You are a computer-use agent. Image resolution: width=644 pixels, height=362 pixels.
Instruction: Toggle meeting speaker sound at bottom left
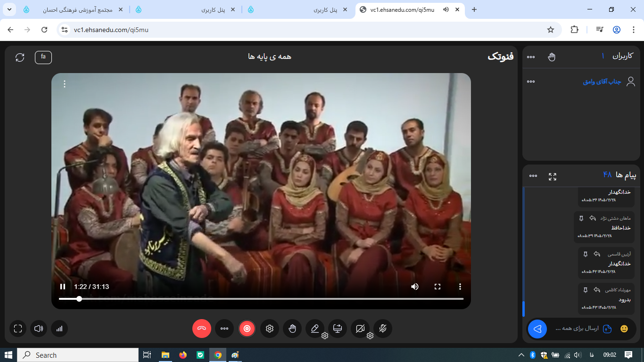(39, 329)
